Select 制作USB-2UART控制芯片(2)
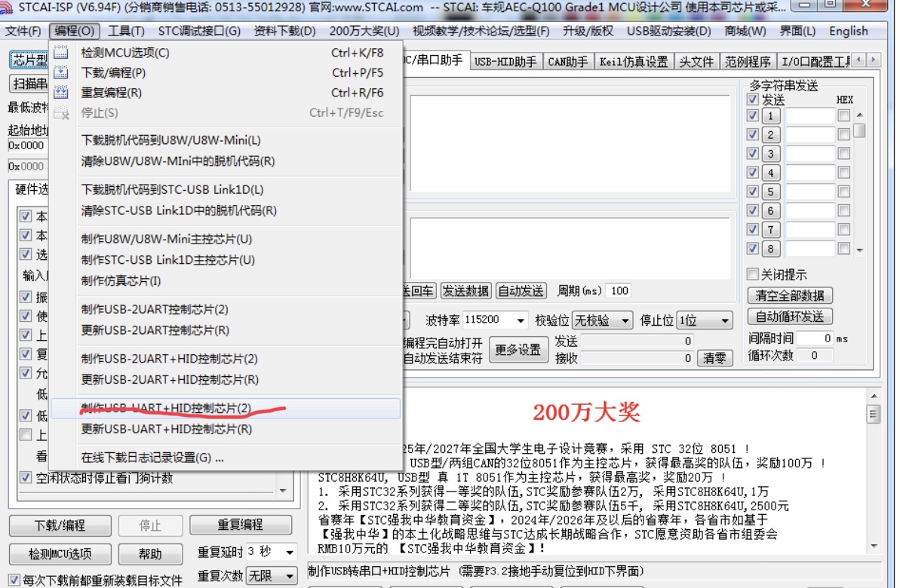The width and height of the screenshot is (900, 588). [x=226, y=309]
